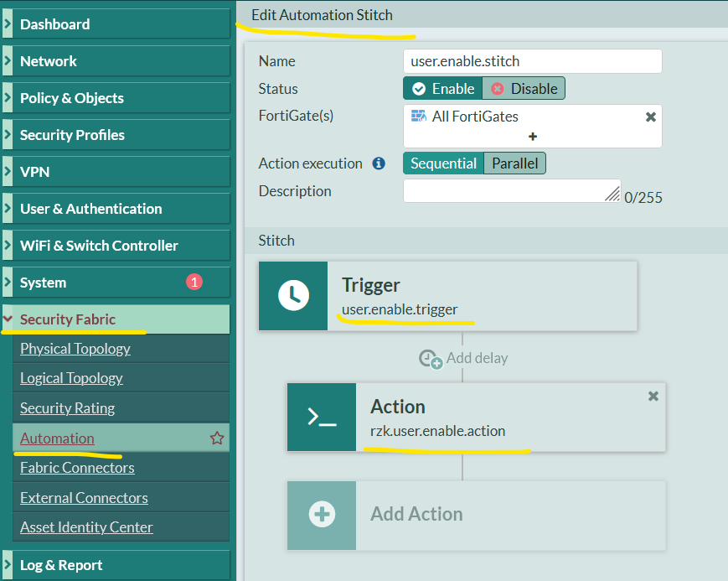This screenshot has width=728, height=581.
Task: Choose Sequential action execution
Action: pos(443,163)
